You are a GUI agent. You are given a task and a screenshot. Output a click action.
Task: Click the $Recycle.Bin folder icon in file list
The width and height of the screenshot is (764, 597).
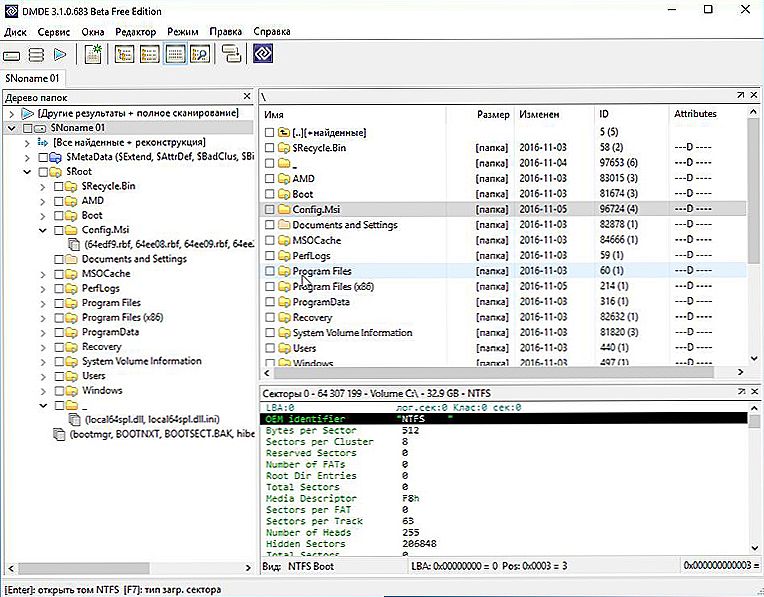[x=284, y=148]
